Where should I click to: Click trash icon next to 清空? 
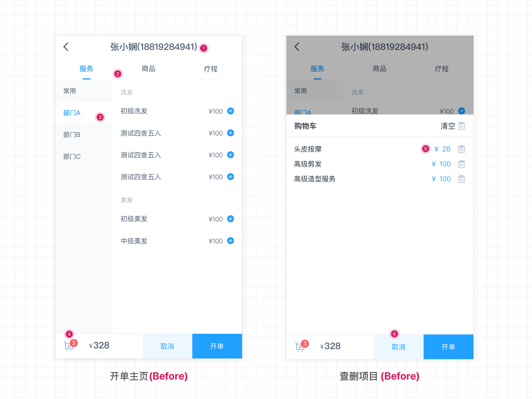[461, 126]
